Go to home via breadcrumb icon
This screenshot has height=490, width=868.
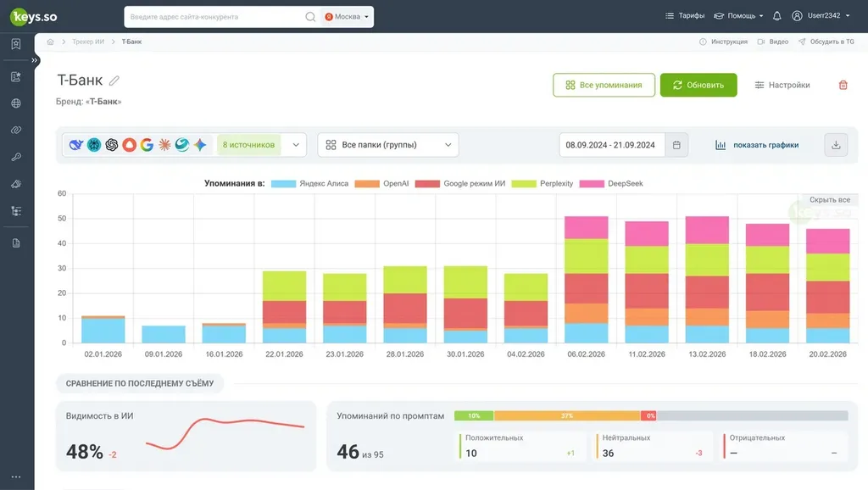[50, 42]
